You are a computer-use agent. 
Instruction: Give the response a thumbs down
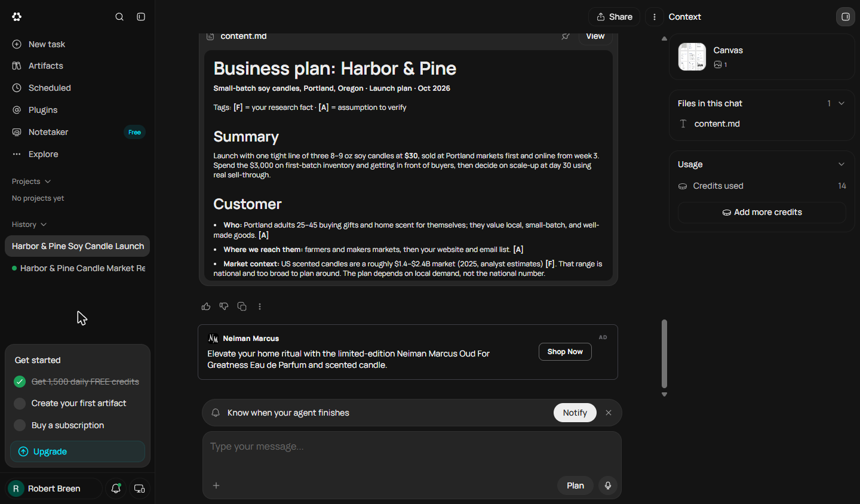coord(224,306)
